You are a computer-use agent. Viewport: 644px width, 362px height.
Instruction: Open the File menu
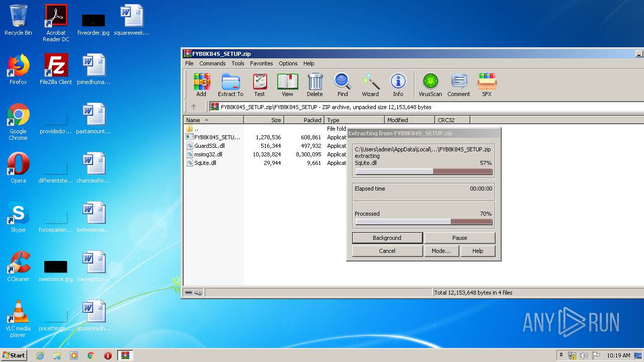pos(189,63)
